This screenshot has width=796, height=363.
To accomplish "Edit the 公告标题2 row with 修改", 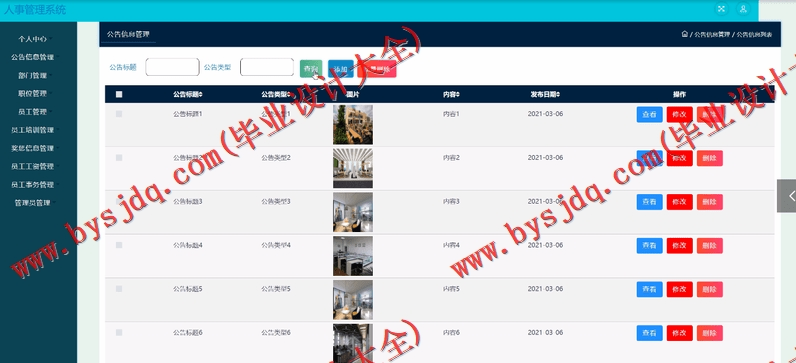I will pyautogui.click(x=679, y=158).
